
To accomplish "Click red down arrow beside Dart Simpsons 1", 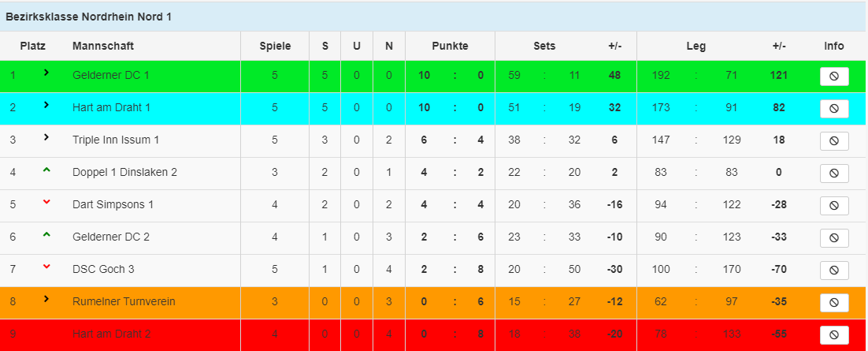I will coord(46,203).
